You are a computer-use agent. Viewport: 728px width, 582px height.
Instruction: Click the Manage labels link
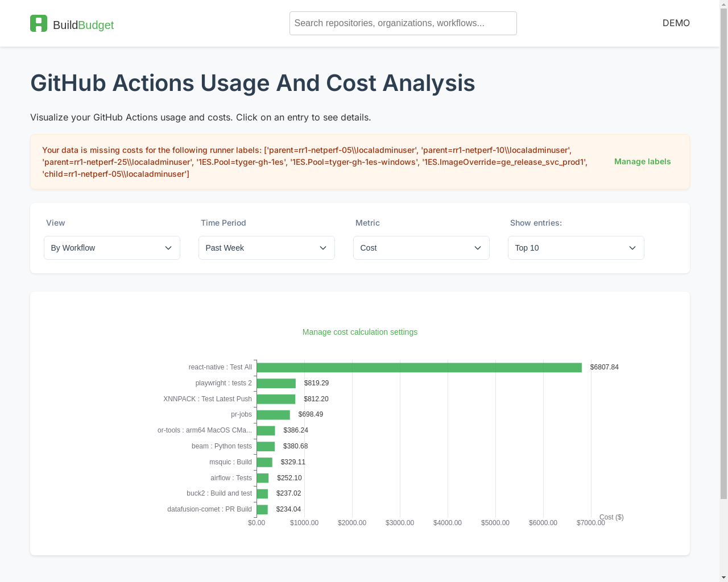(x=642, y=161)
